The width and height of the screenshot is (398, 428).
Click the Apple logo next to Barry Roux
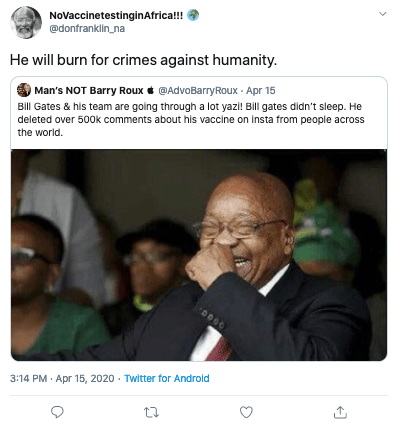tap(151, 90)
